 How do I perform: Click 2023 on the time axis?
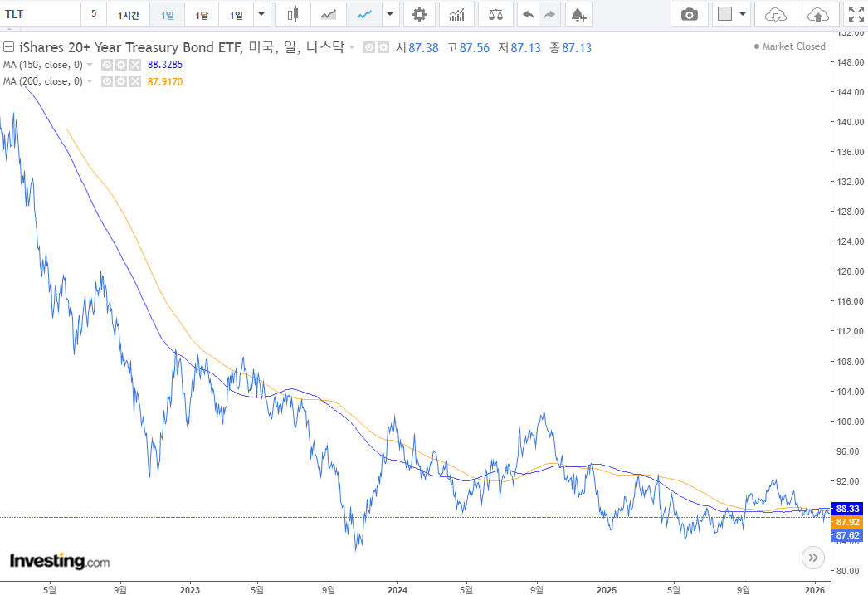pyautogui.click(x=190, y=590)
